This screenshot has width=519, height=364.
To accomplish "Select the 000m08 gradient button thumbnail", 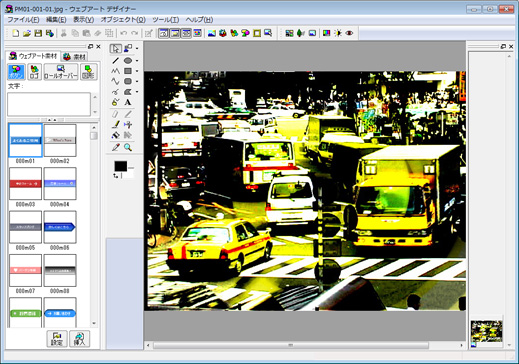I will coord(60,270).
